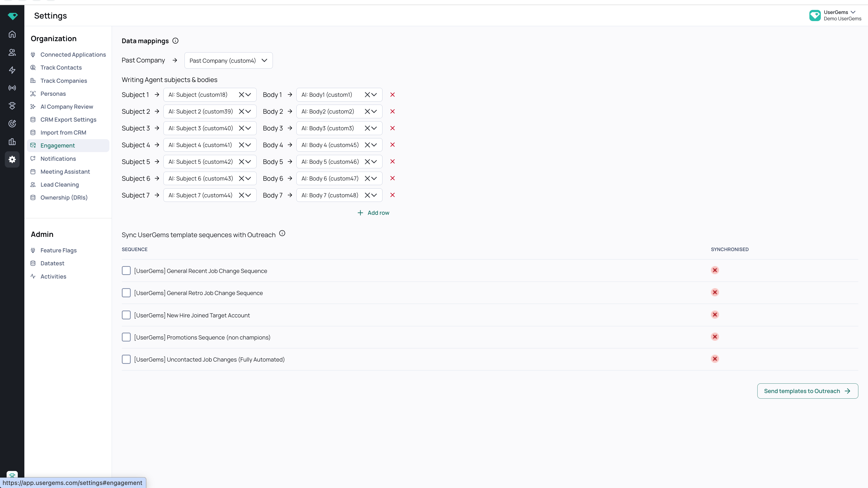Screen dimensions: 868x488
Task: Delete the Subject 1 / Body 1 row
Action: point(393,95)
